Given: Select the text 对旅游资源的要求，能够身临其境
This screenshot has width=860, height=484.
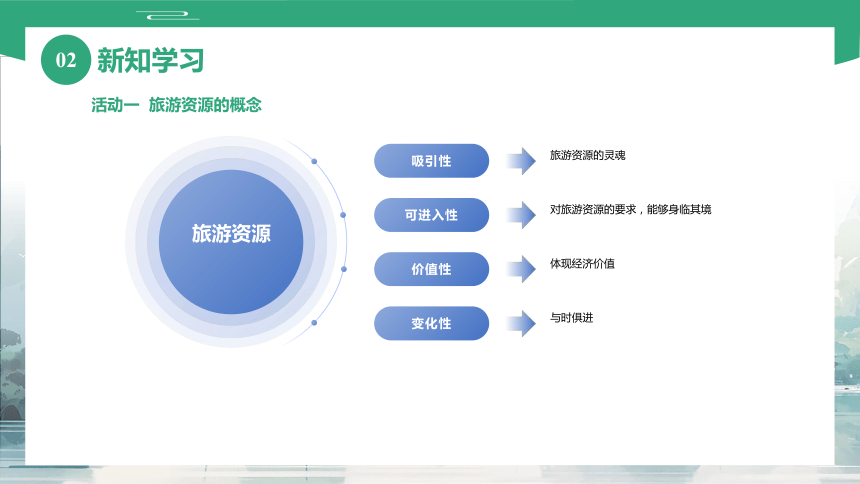Looking at the screenshot, I should click(x=630, y=209).
